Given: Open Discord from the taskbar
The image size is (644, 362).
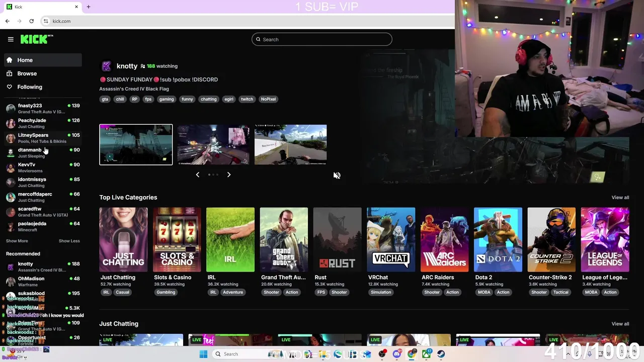Looking at the screenshot, I should coord(397,354).
